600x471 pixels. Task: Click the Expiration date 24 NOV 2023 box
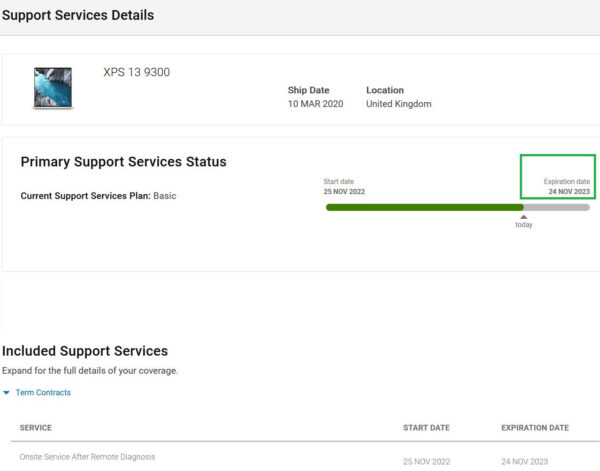[558, 177]
